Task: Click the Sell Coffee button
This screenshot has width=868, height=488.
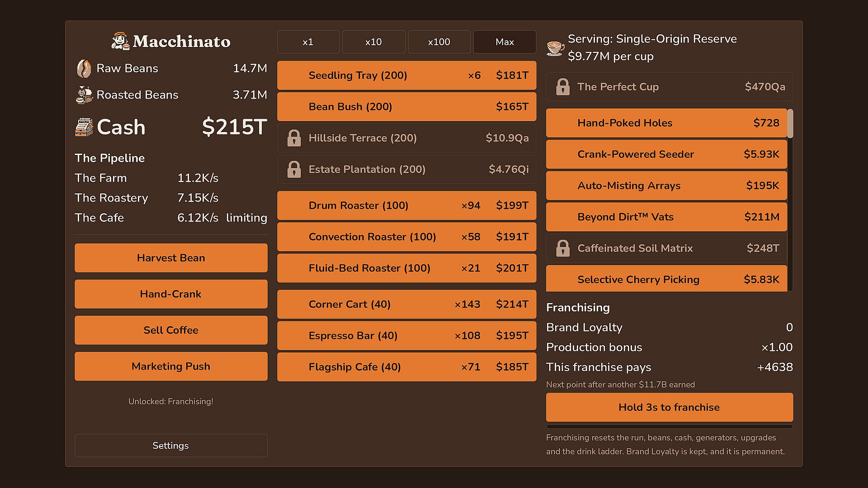Action: (x=171, y=330)
